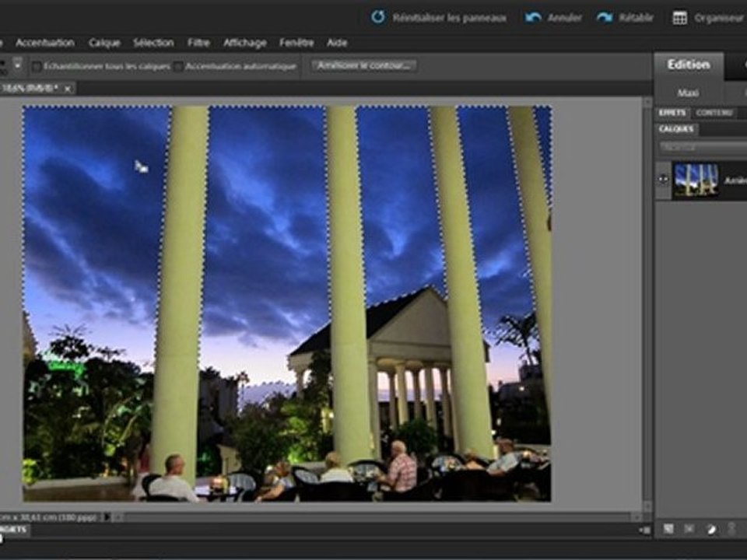Click the Réinitialiser les panneaux reset icon

coord(378,18)
